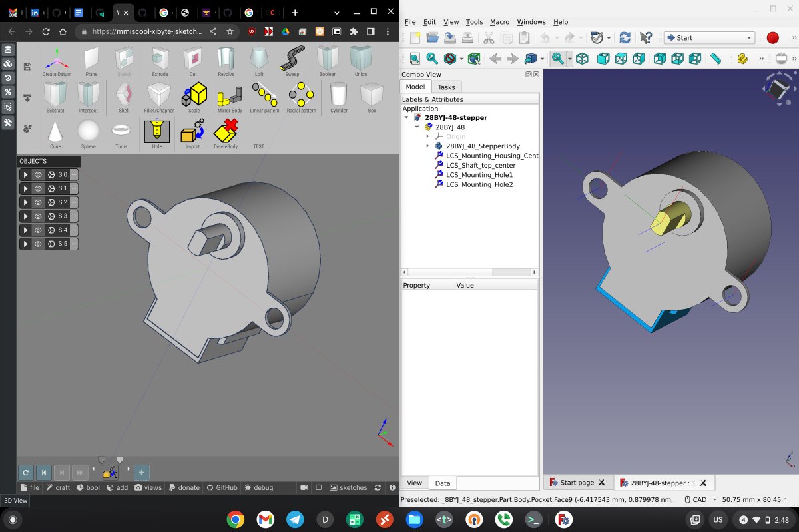
Task: Click FreeCAD measure distance ruler icon
Action: click(716, 59)
